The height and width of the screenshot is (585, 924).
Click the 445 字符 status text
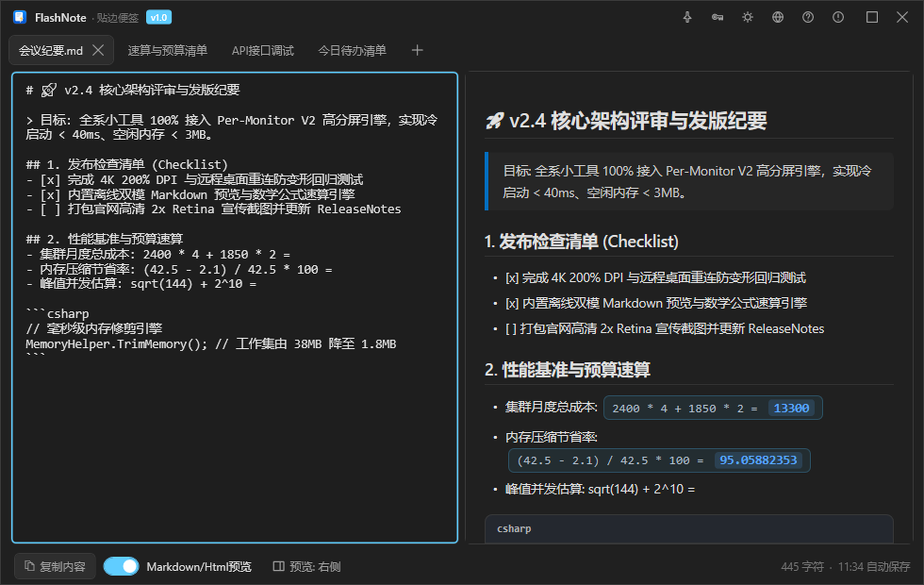[802, 567]
